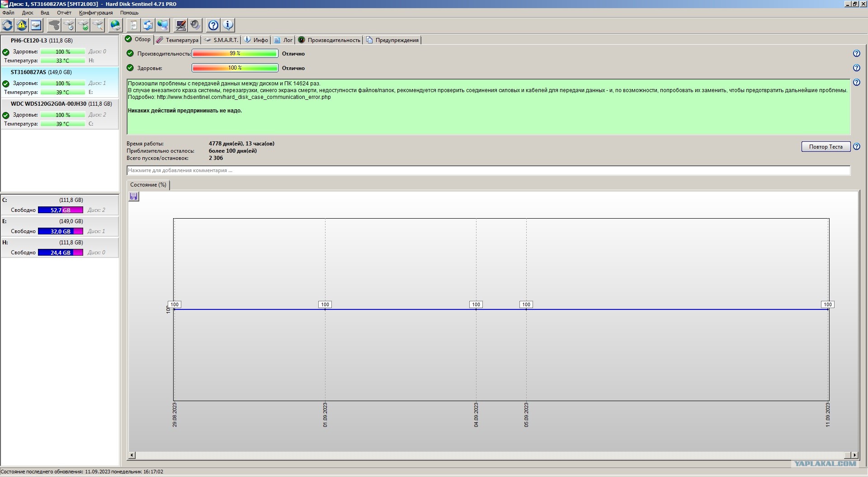Click the speaker sound toolbar icon
Viewport: 868px width, 477px height.
point(195,25)
